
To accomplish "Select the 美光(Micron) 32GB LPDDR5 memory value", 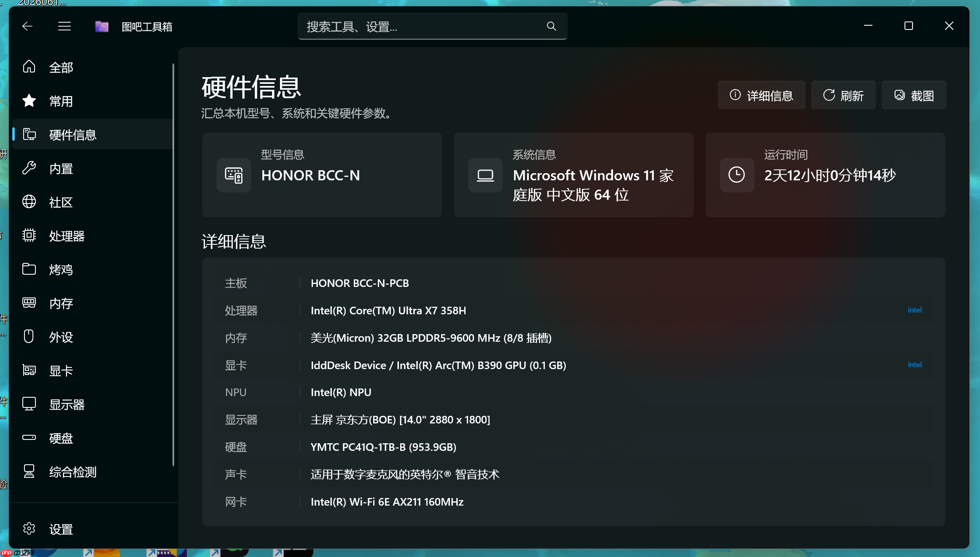I will click(431, 338).
